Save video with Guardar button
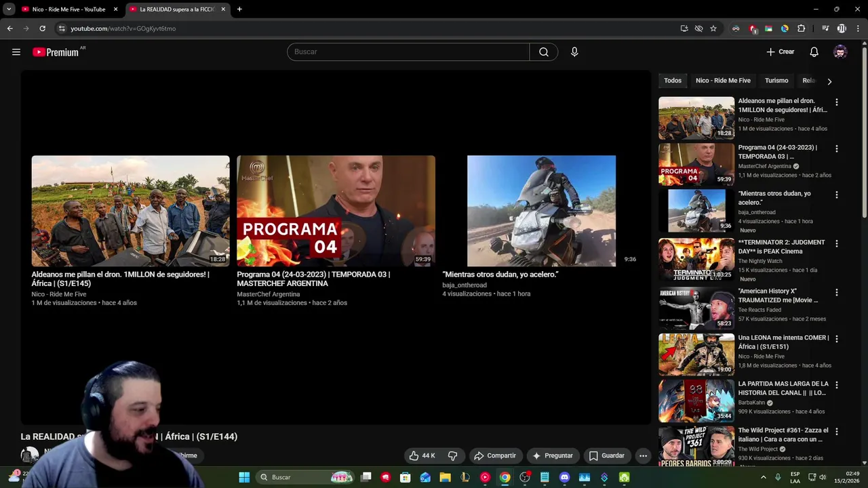The height and width of the screenshot is (488, 868). pos(606,455)
